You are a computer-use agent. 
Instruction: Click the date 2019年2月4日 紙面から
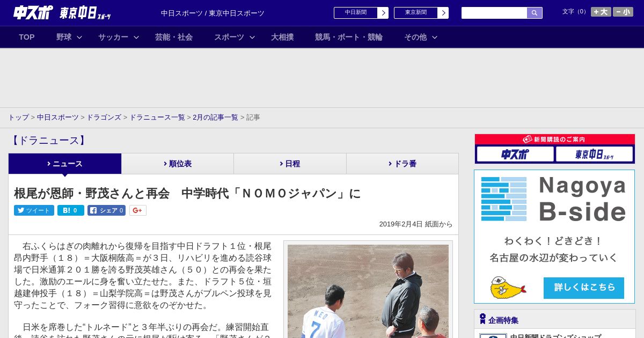point(416,224)
